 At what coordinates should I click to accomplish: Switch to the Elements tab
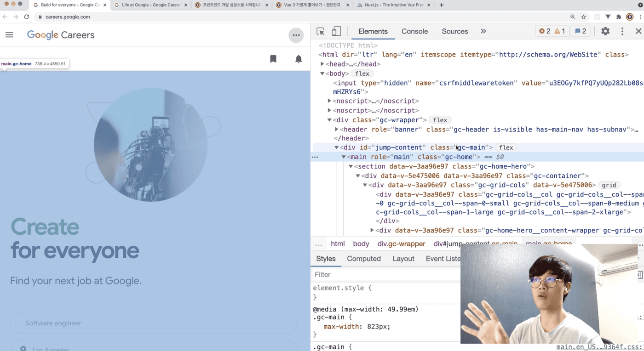point(373,31)
